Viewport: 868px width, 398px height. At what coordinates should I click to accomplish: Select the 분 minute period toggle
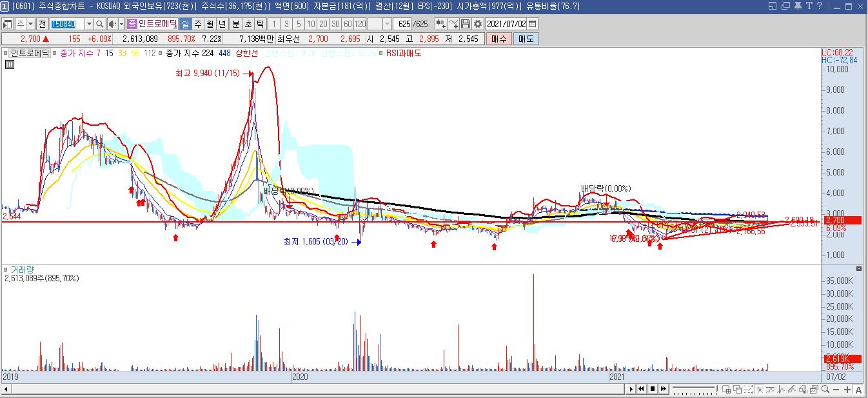[236, 24]
